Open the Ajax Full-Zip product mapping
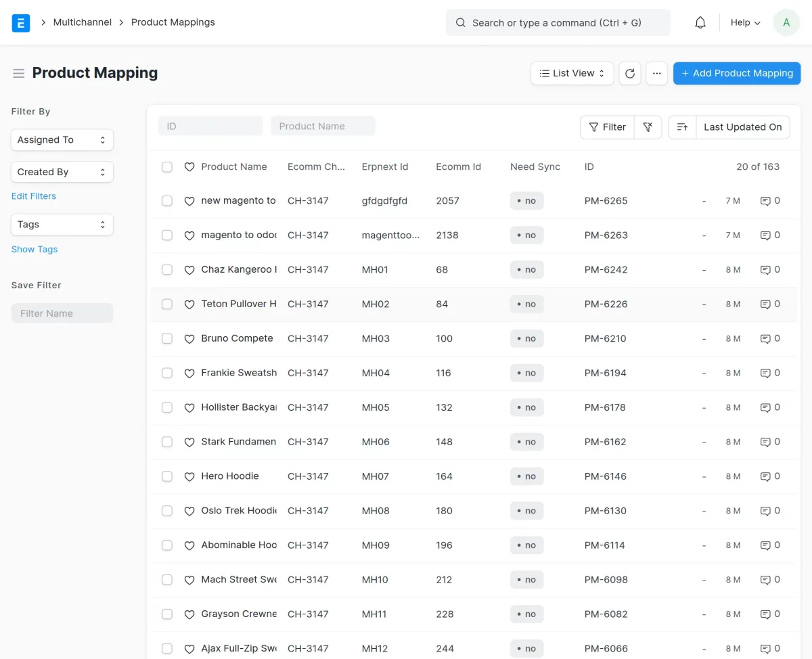Image resolution: width=812 pixels, height=659 pixels. [239, 649]
